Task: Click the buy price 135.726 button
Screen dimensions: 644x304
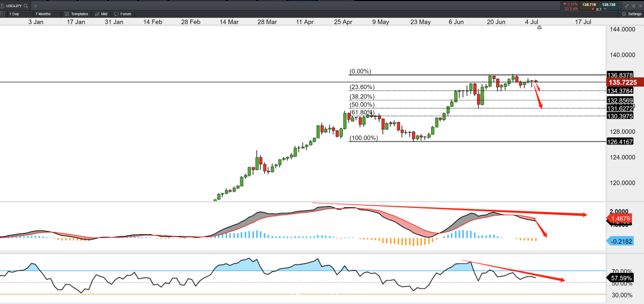Action: pyautogui.click(x=609, y=6)
